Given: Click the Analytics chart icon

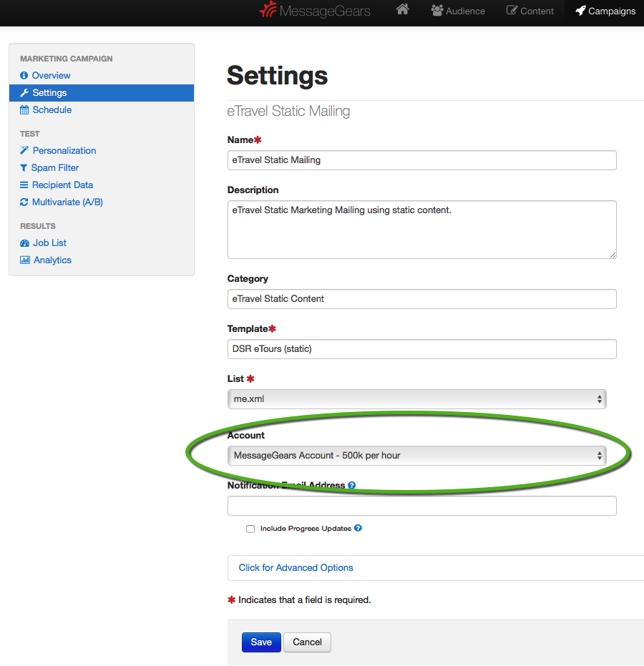Looking at the screenshot, I should point(24,260).
